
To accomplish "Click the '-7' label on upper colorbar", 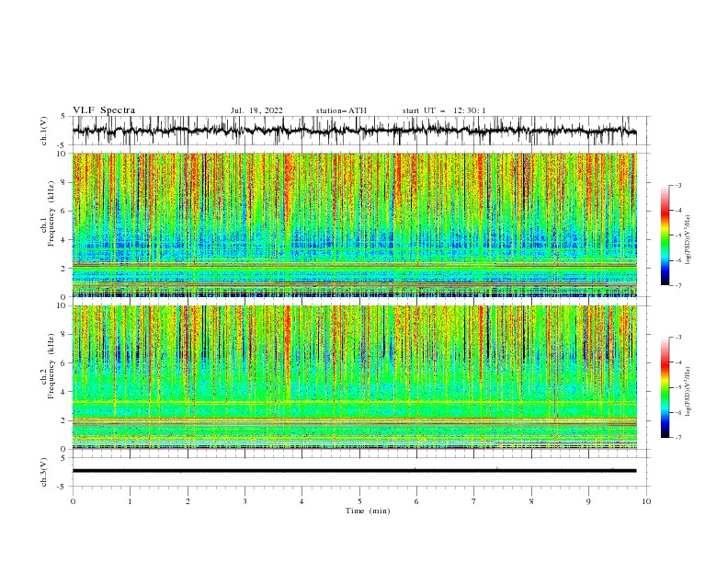I will [677, 285].
